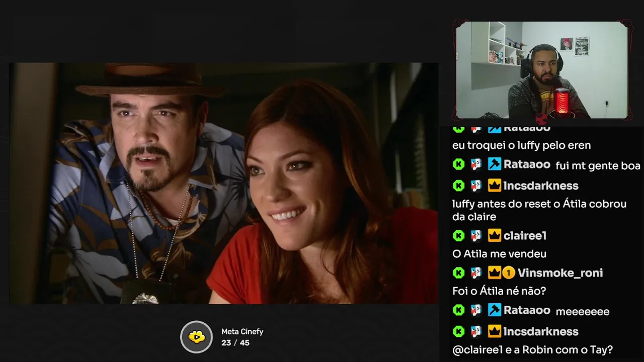Viewport: 644px width, 362px height.
Task: Click the orange number 1 badge beside Vinsmoke_roni
Action: click(509, 273)
